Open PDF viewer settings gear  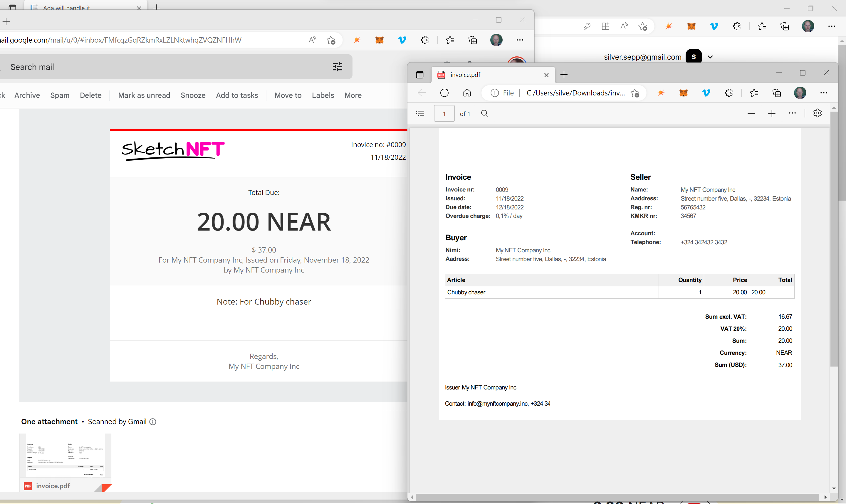coord(818,113)
